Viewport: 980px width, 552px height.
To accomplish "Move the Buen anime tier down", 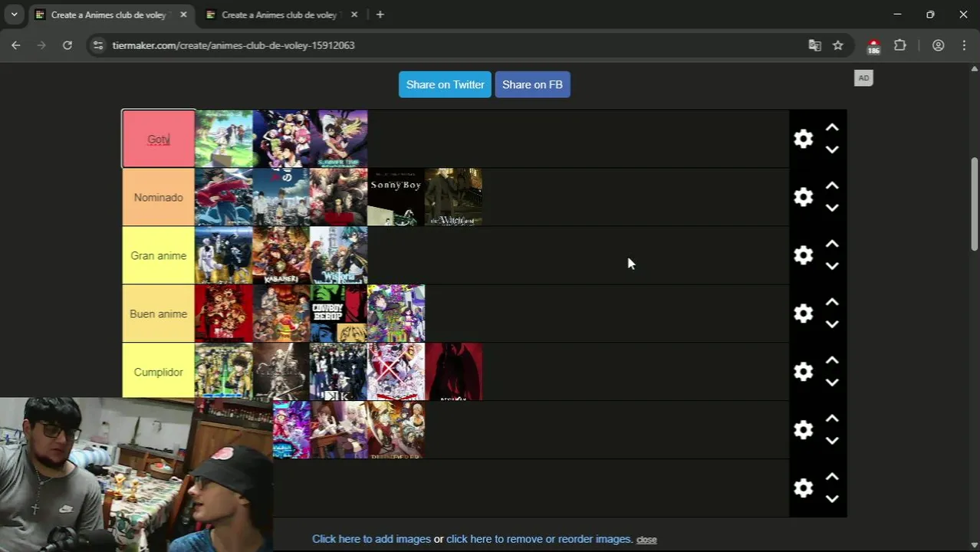I will pos(832,324).
